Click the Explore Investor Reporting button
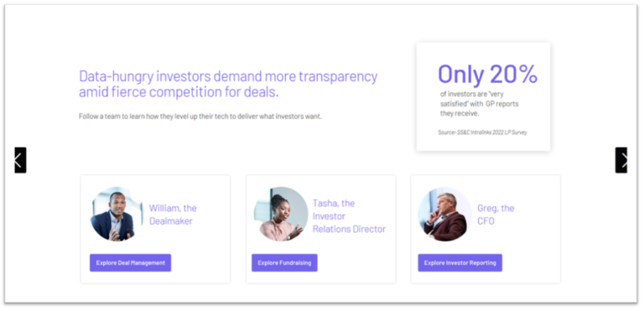Screen dimensions: 644x311 click(x=460, y=263)
